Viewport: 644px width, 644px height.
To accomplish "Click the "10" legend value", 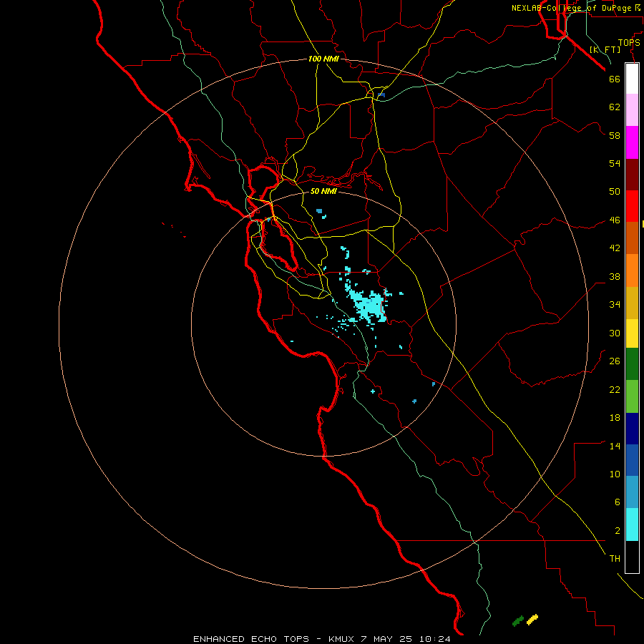I will (615, 474).
